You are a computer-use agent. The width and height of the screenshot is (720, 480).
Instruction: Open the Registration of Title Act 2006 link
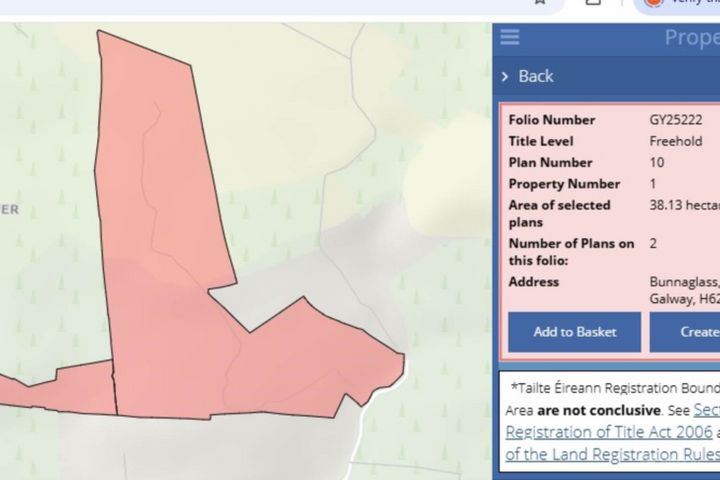point(609,432)
